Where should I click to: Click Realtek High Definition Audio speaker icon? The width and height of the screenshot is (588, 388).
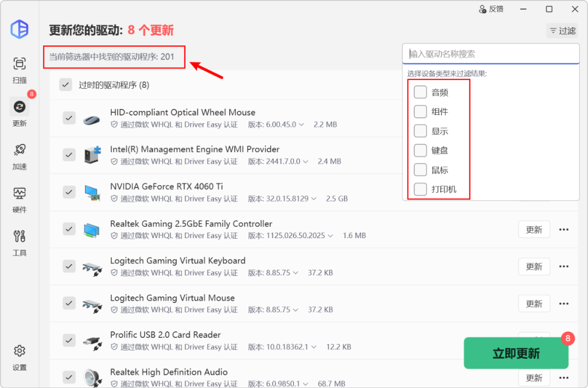92,378
